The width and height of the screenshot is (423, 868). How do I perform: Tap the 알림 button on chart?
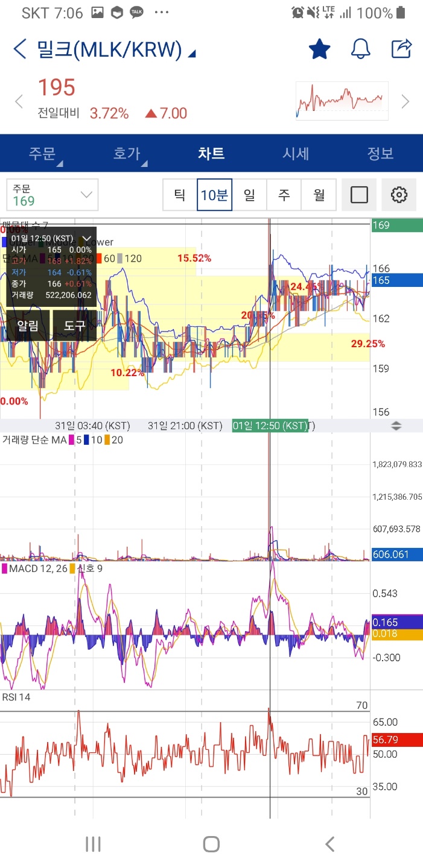(x=28, y=325)
